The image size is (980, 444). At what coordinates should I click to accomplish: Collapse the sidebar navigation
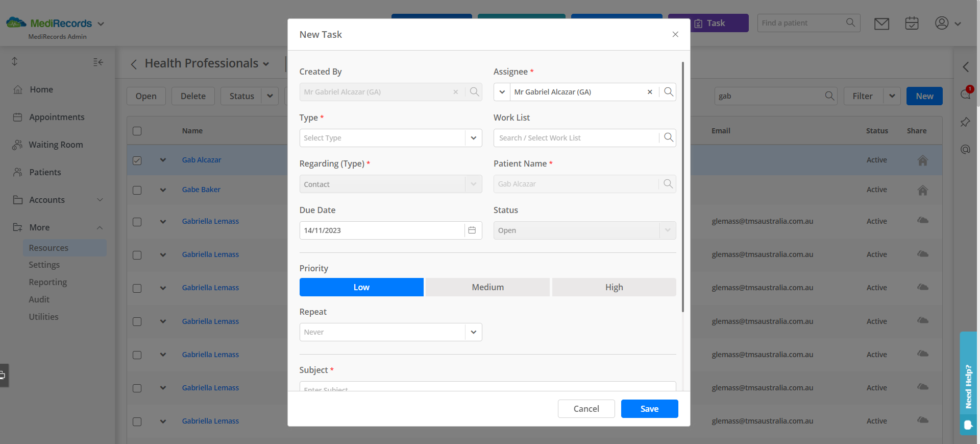pyautogui.click(x=98, y=62)
